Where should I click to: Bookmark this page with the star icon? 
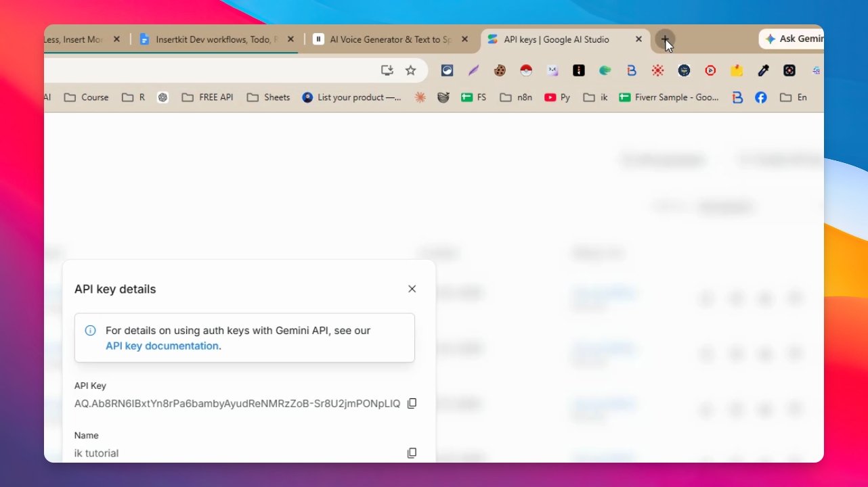tap(410, 70)
